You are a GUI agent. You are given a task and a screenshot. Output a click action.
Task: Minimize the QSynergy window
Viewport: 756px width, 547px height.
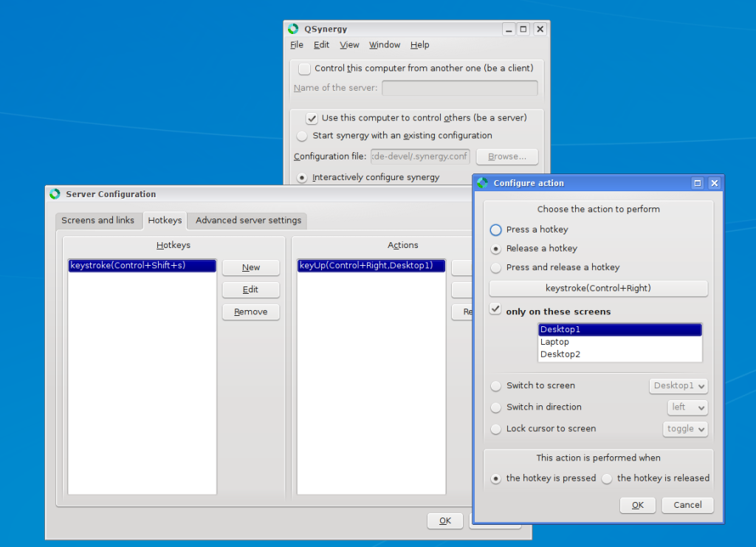(509, 30)
